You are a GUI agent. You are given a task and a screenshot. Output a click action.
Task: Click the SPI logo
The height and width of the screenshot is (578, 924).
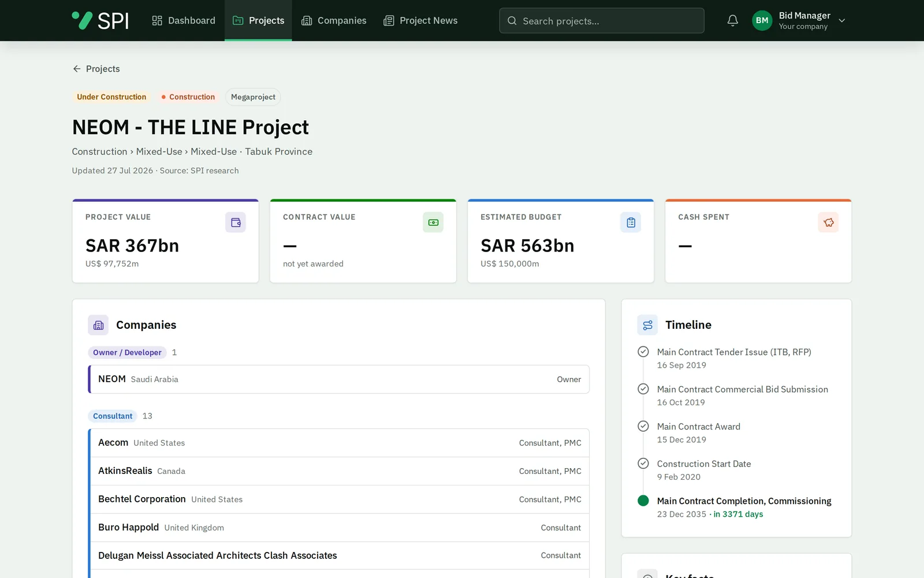pos(100,20)
